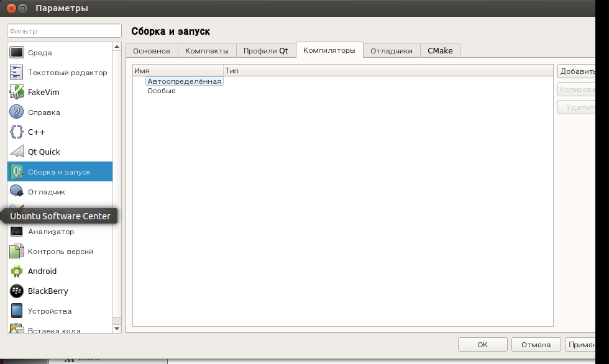Open the Среда settings icon
609x364 pixels.
pos(17,52)
